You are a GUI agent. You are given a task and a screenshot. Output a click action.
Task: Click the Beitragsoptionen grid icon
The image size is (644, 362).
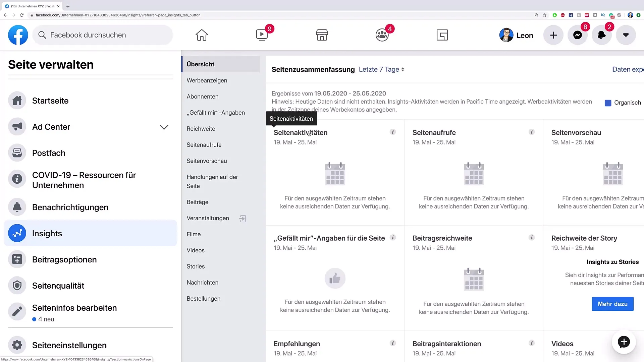(17, 259)
